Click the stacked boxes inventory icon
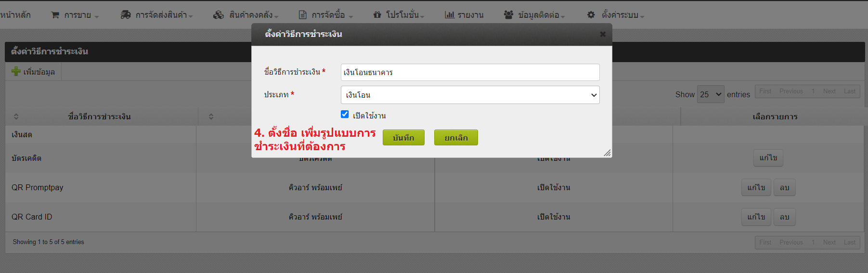Image resolution: width=868 pixels, height=273 pixels. pyautogui.click(x=219, y=15)
